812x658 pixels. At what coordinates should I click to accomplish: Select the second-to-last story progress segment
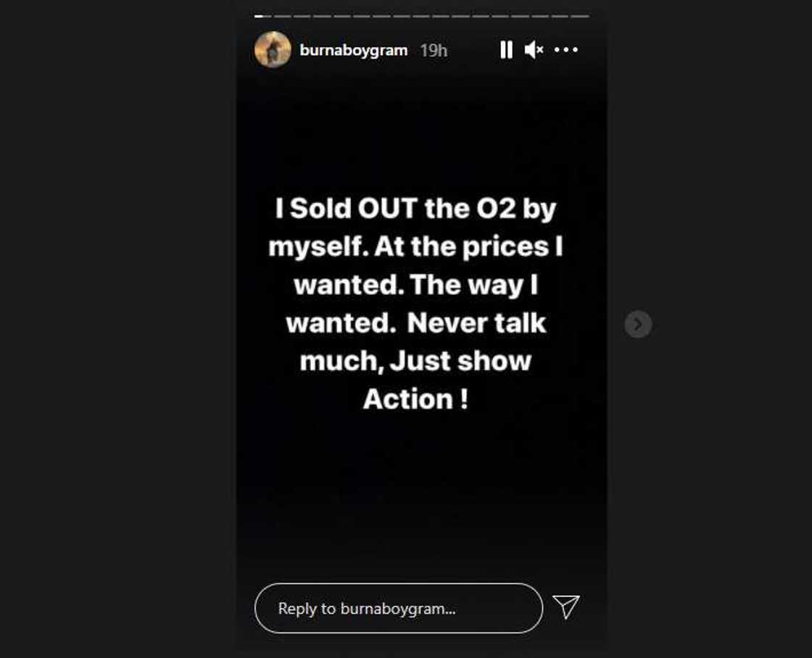coord(560,15)
